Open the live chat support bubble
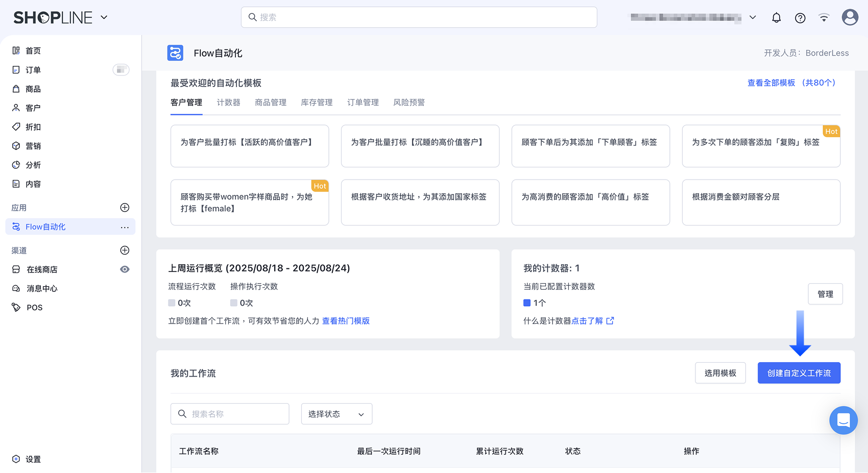This screenshot has width=868, height=473. coord(843,420)
